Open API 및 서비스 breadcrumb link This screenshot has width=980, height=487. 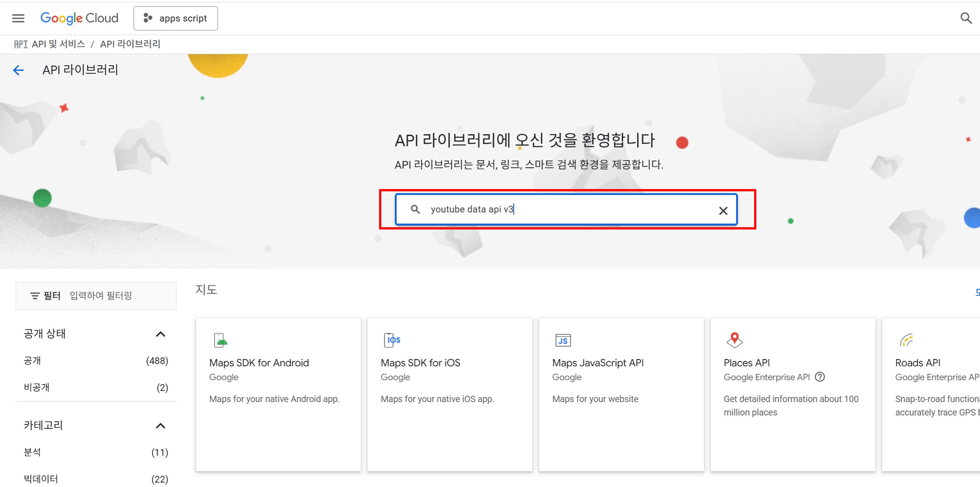[x=58, y=44]
